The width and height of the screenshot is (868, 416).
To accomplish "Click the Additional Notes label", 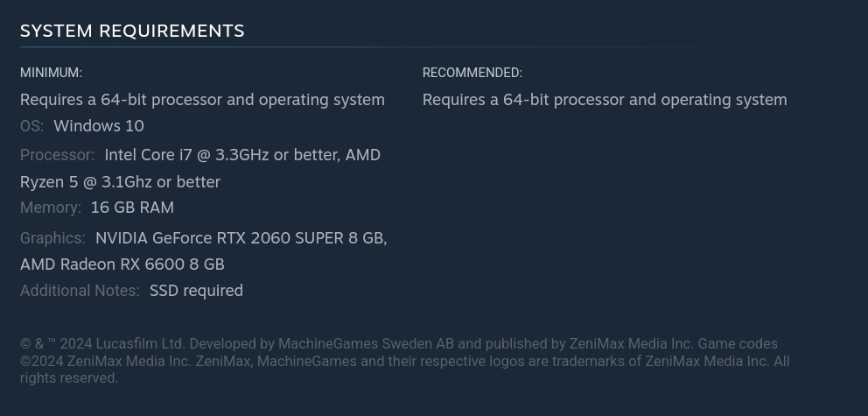I will coord(80,290).
